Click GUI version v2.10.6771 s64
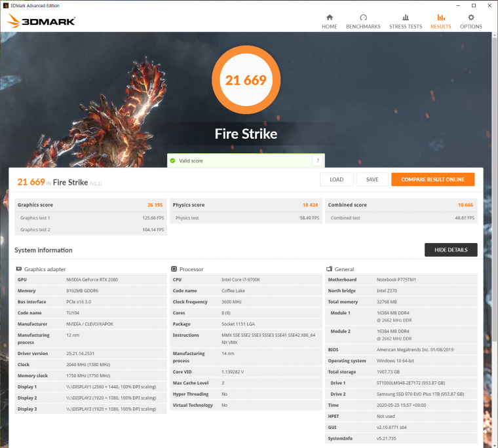Screen dimensions: 498x448 391,427
